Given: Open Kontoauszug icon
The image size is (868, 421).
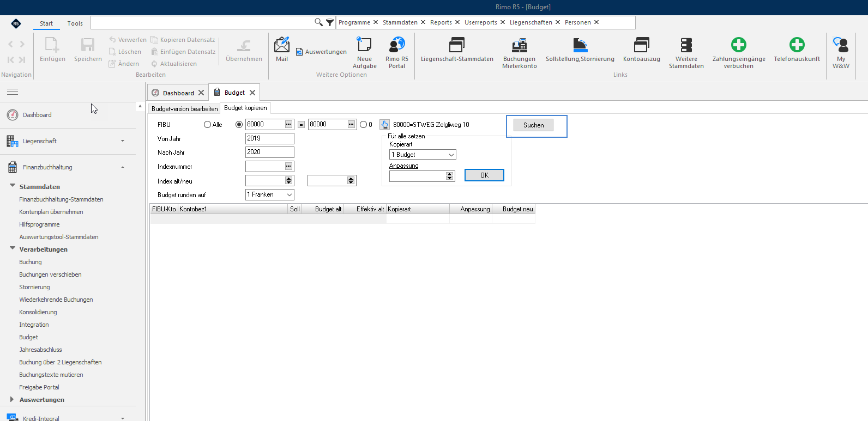Looking at the screenshot, I should click(x=642, y=45).
